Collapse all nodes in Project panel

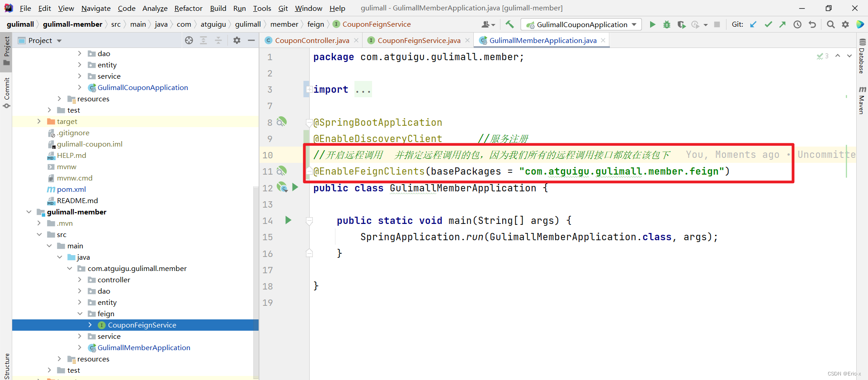pos(218,40)
